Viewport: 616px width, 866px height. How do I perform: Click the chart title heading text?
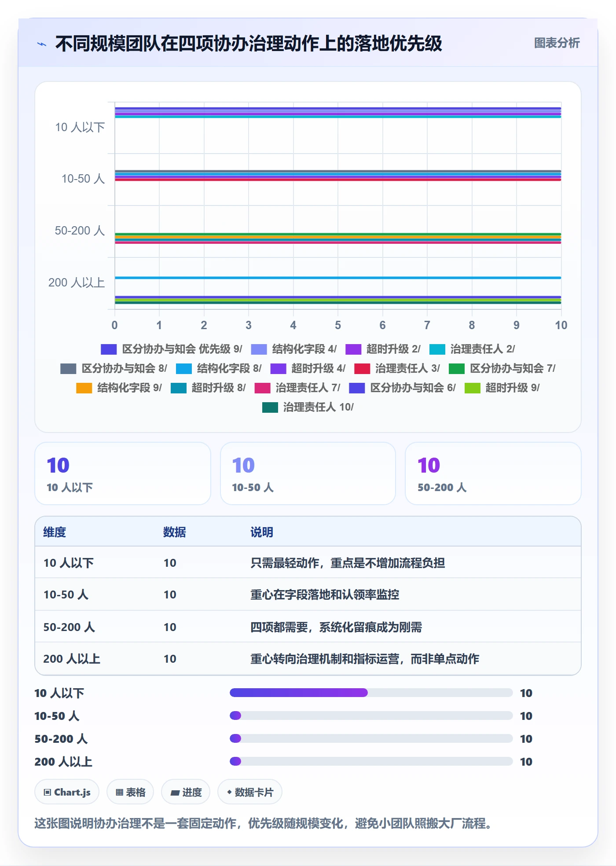[249, 44]
